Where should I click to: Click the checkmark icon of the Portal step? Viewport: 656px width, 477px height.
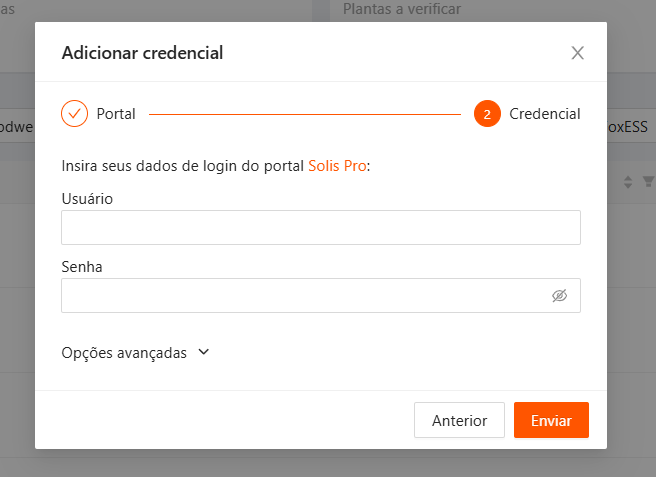coord(75,114)
